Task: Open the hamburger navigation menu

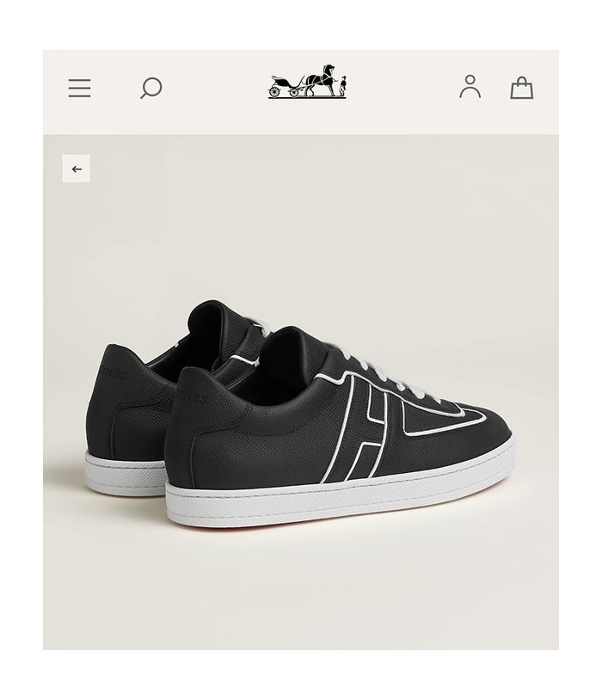Action: click(79, 88)
